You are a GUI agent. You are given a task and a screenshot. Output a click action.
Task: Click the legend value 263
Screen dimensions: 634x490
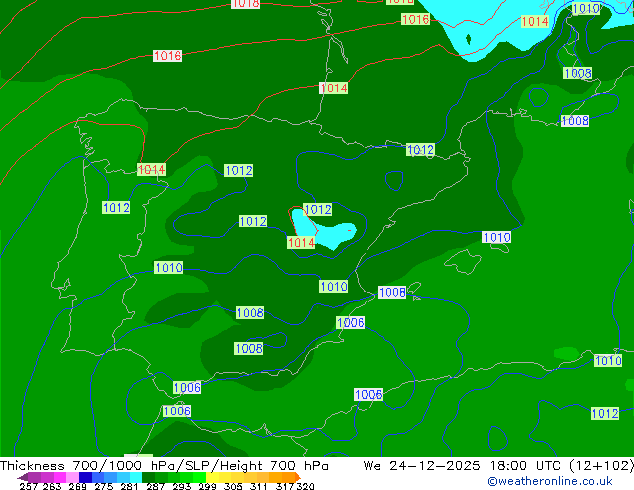click(x=52, y=486)
